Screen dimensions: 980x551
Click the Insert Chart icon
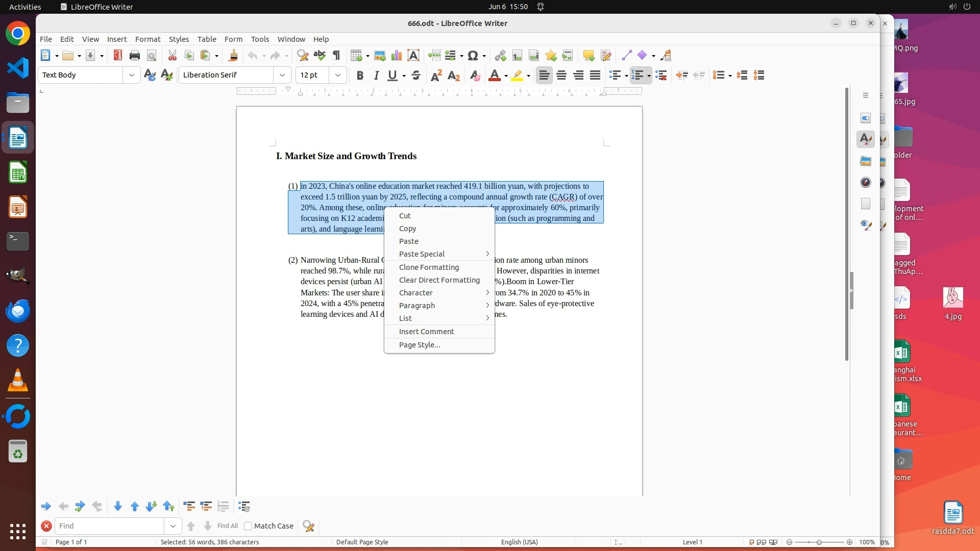pos(397,56)
